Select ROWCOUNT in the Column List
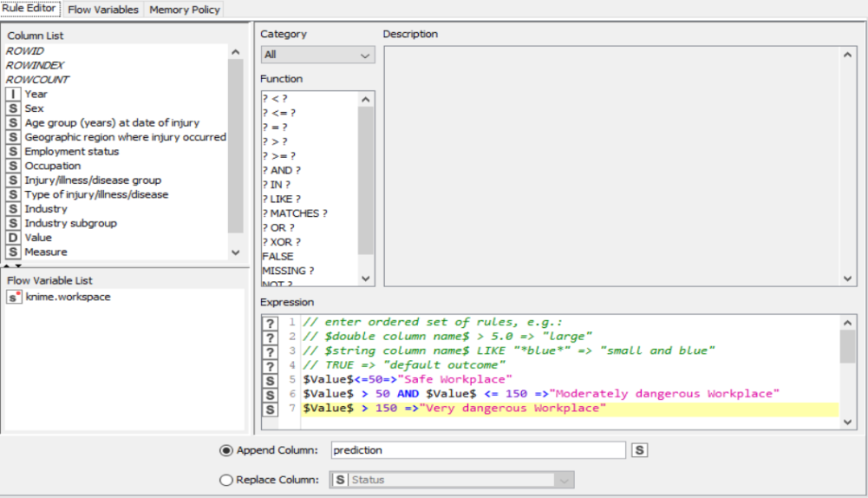 click(37, 80)
